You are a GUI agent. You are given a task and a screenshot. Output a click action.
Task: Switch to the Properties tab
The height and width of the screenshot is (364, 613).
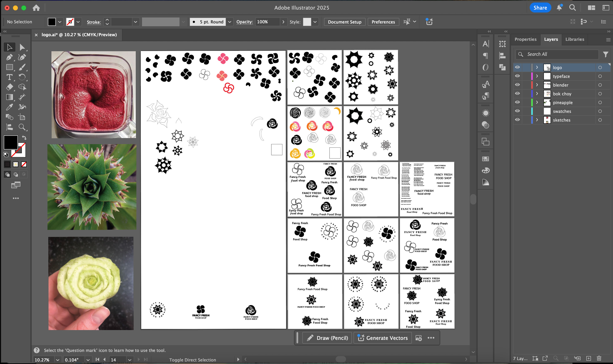pos(526,39)
